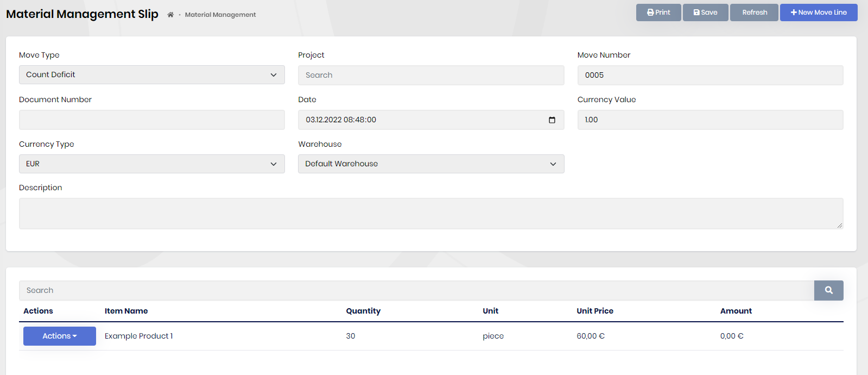
Task: Open the Move Type dropdown
Action: pyautogui.click(x=152, y=75)
